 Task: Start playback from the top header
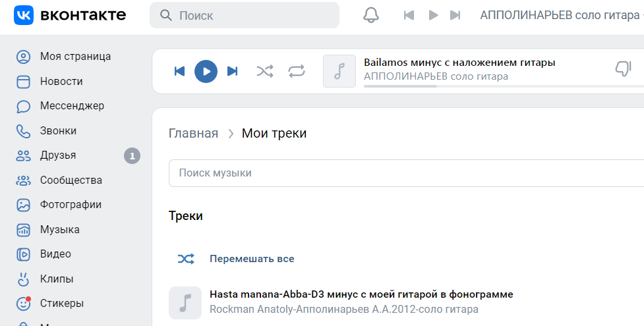[433, 15]
